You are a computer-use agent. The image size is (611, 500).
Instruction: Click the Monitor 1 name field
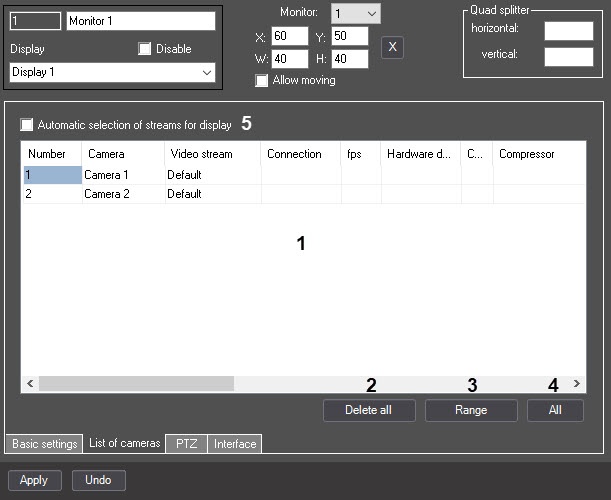click(141, 21)
